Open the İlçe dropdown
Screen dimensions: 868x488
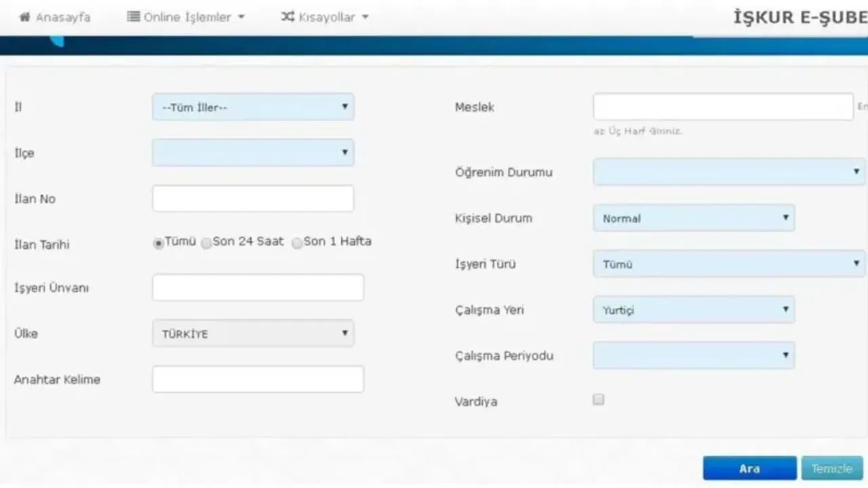tap(253, 152)
